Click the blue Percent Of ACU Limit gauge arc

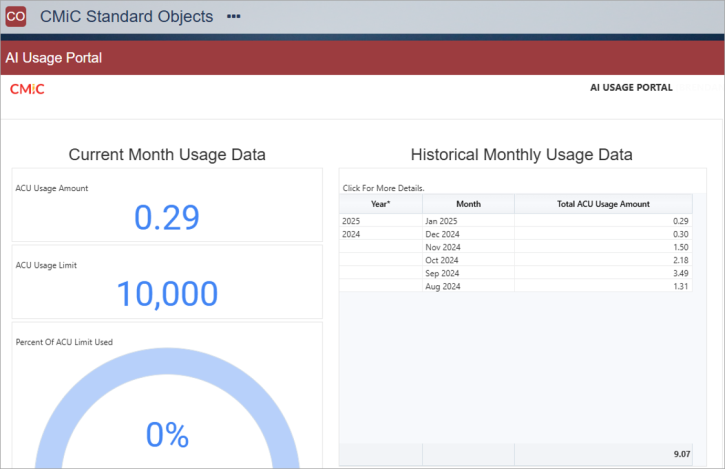tap(167, 362)
